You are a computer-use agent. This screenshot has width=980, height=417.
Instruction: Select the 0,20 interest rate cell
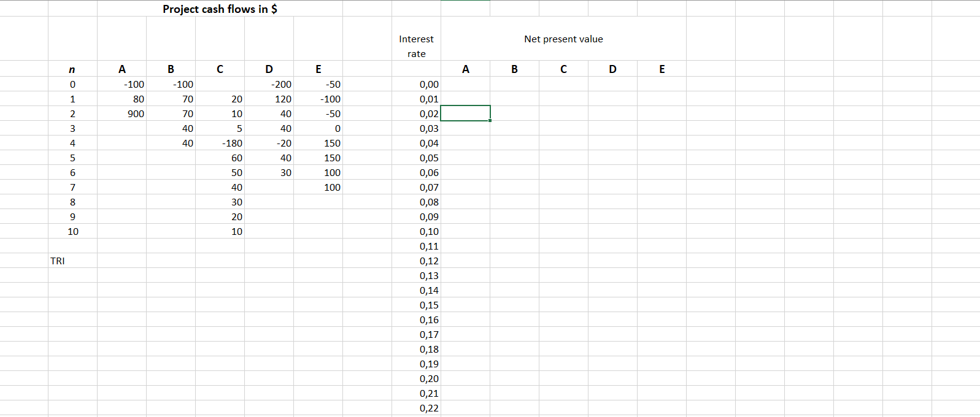pyautogui.click(x=416, y=378)
